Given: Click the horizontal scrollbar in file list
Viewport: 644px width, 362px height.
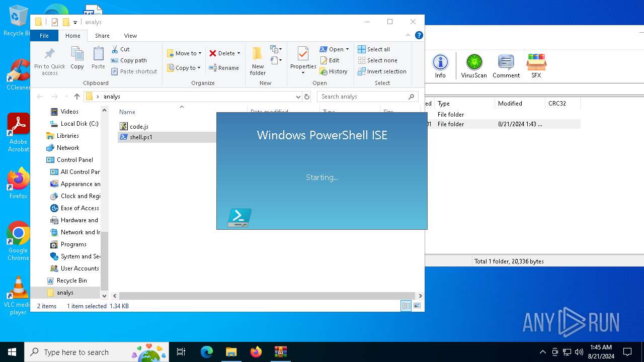Looking at the screenshot, I should coord(267,296).
